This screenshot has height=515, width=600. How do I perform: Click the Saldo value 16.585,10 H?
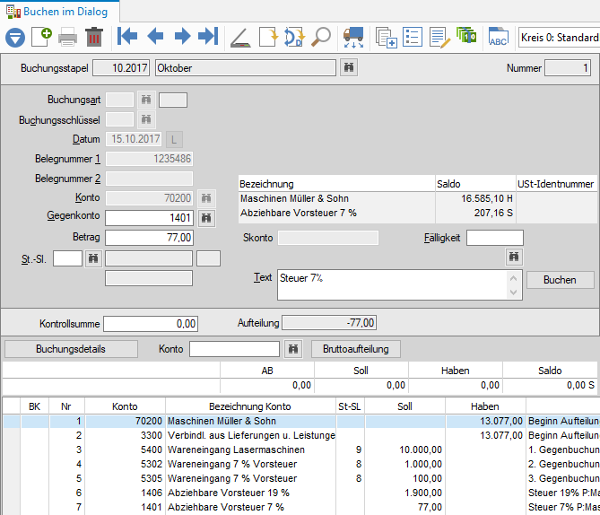pos(487,199)
